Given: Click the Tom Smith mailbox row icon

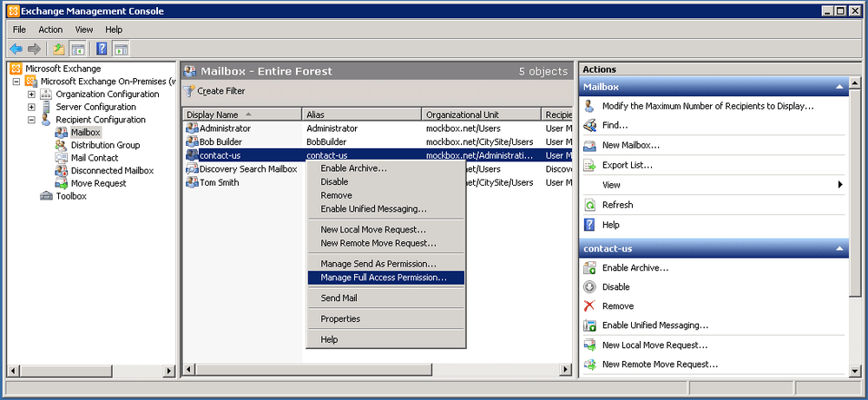Looking at the screenshot, I should [192, 182].
